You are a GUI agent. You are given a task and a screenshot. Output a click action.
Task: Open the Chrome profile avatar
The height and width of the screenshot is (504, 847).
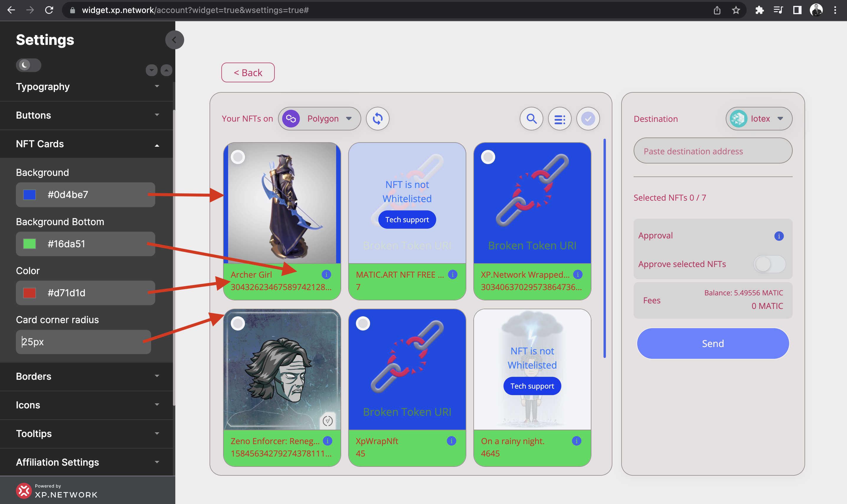[816, 10]
